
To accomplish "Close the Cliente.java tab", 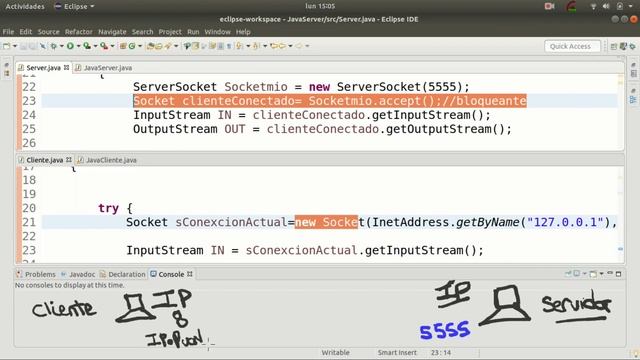I will (x=69, y=160).
